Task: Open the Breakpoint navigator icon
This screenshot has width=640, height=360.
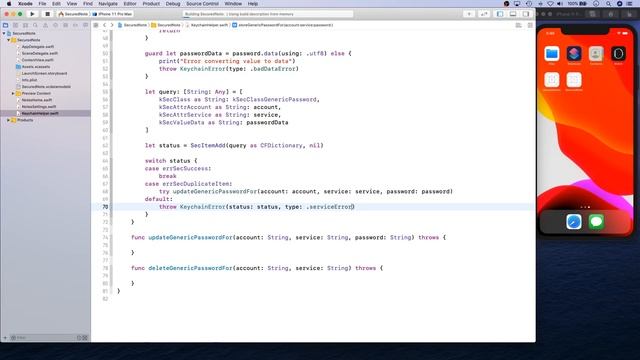Action: 76,25
